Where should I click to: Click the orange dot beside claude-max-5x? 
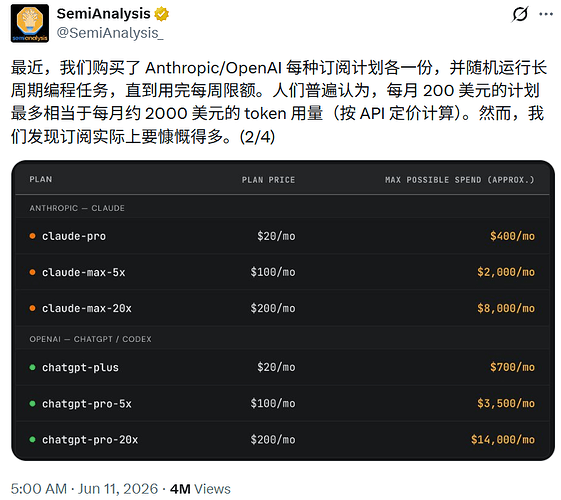32,272
